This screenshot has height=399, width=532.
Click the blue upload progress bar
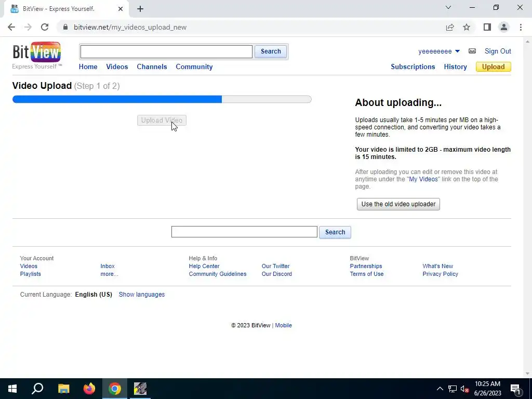point(162,99)
